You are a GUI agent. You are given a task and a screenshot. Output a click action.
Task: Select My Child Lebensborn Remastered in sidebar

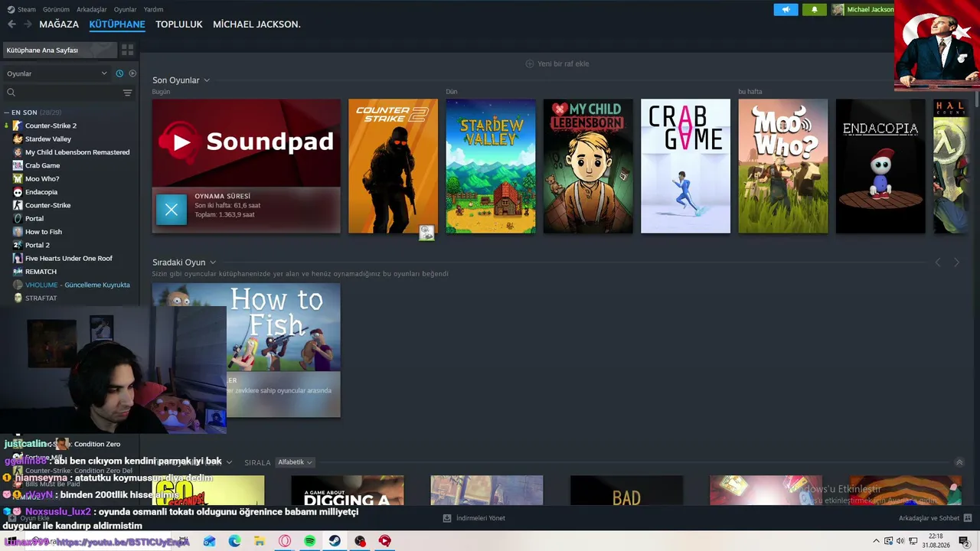(77, 152)
